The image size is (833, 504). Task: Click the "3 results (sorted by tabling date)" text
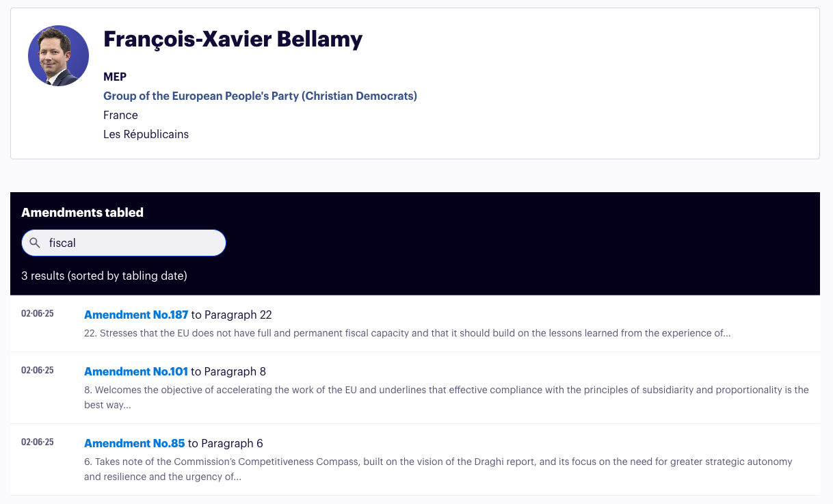click(104, 276)
